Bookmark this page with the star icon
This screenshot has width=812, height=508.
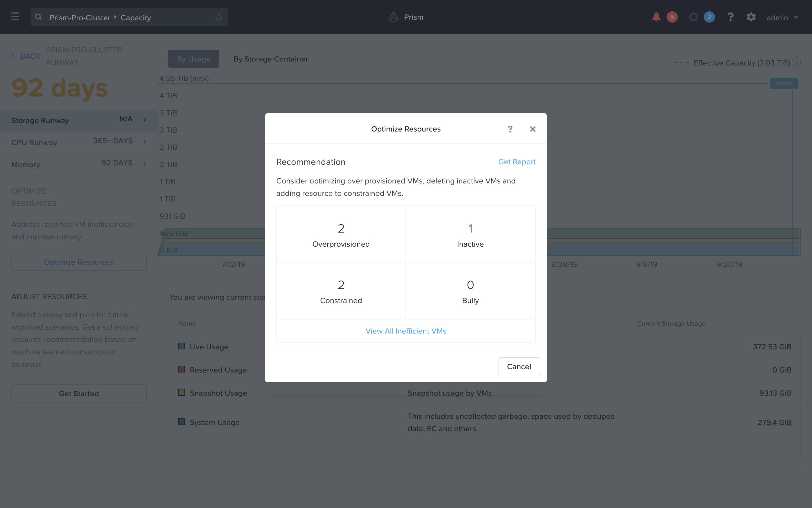pos(219,17)
